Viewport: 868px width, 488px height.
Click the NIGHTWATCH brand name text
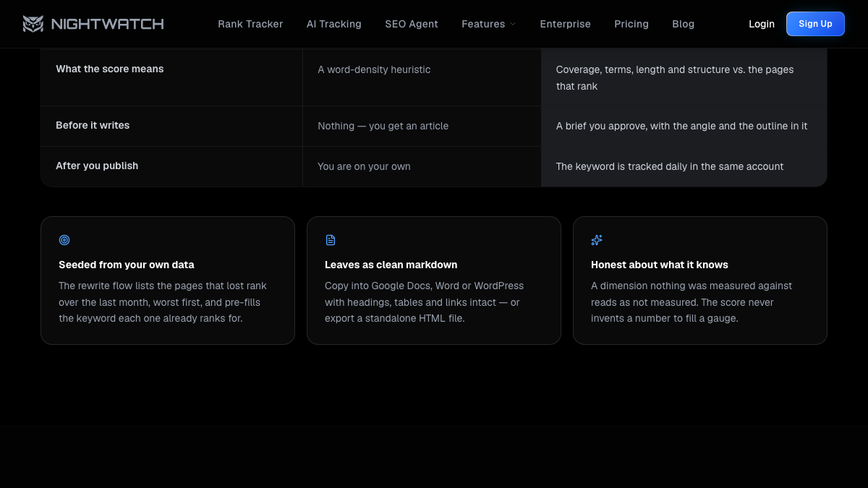click(107, 24)
